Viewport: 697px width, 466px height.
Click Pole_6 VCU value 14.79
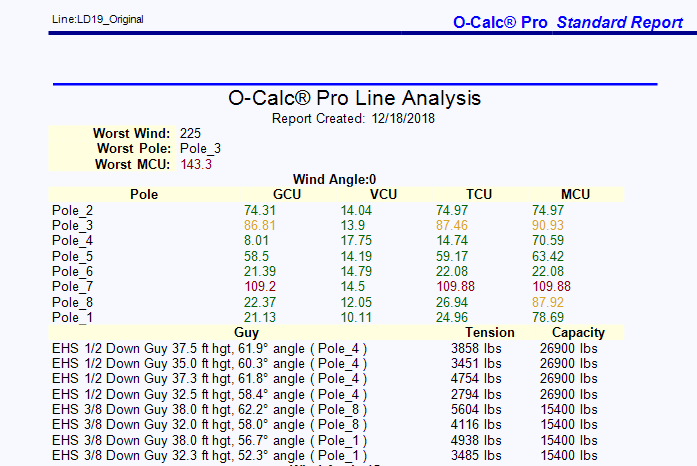click(356, 272)
